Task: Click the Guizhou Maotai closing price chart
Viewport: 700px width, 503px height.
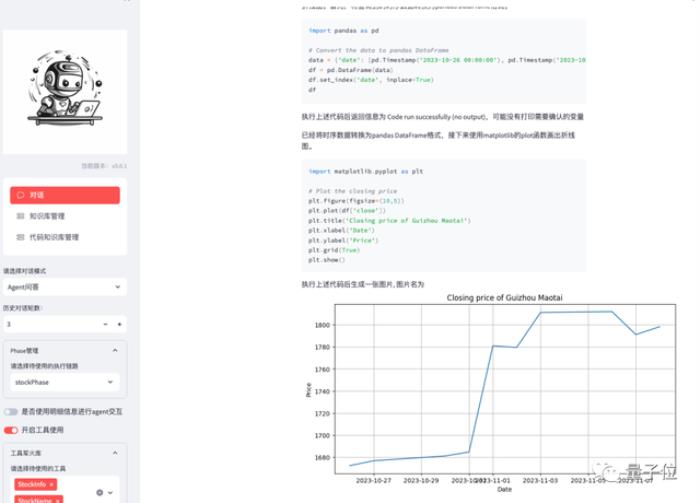Action: click(x=490, y=393)
